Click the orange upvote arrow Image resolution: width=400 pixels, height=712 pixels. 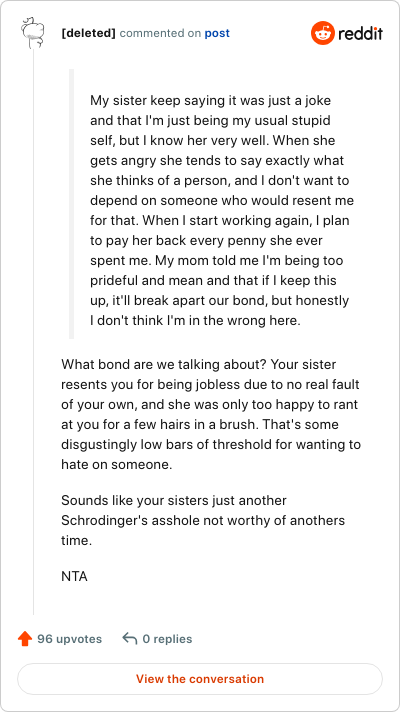point(25,639)
